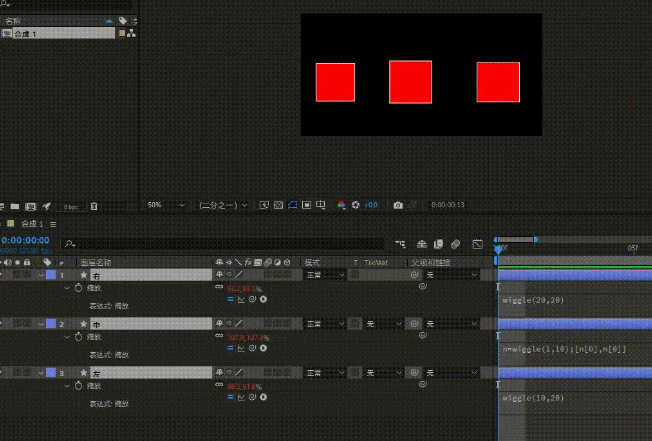Click the 0:00:00:00 current time display
This screenshot has height=441, width=652.
pyautogui.click(x=25, y=240)
